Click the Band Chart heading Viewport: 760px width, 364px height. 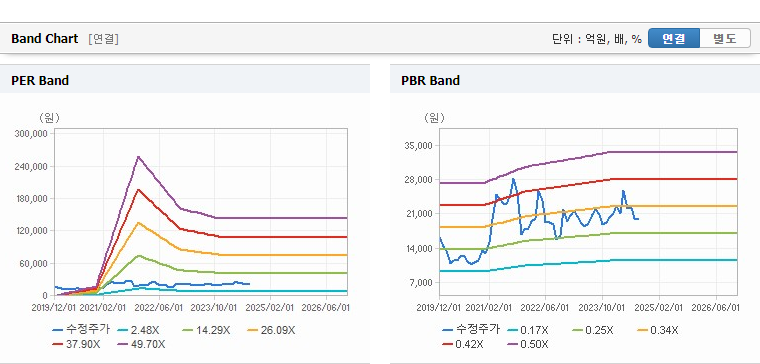(45, 39)
